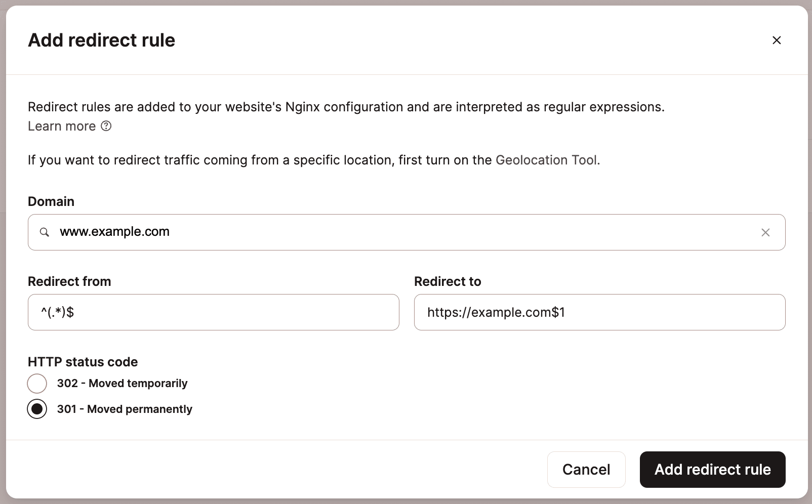Click the HTTP status code section label
Viewport: 812px width, 504px height.
[83, 362]
